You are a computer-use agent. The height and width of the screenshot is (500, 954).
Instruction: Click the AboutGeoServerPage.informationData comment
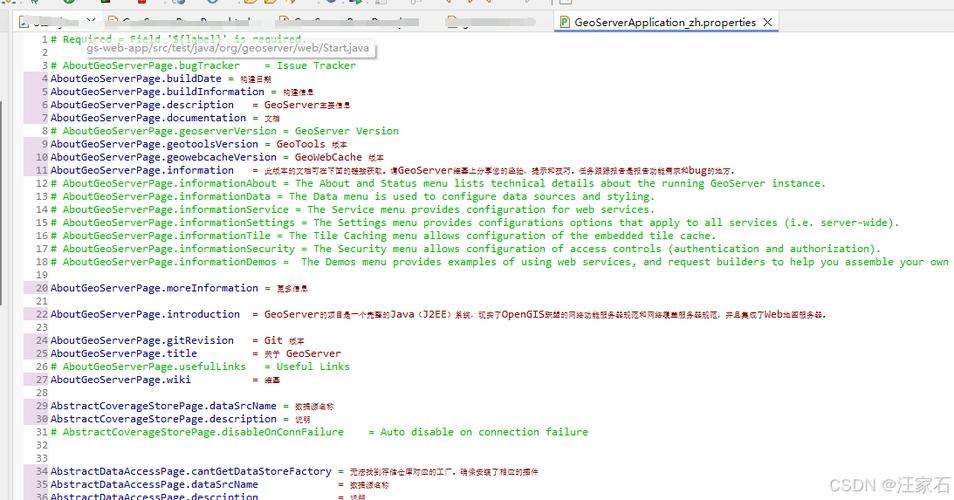point(352,196)
